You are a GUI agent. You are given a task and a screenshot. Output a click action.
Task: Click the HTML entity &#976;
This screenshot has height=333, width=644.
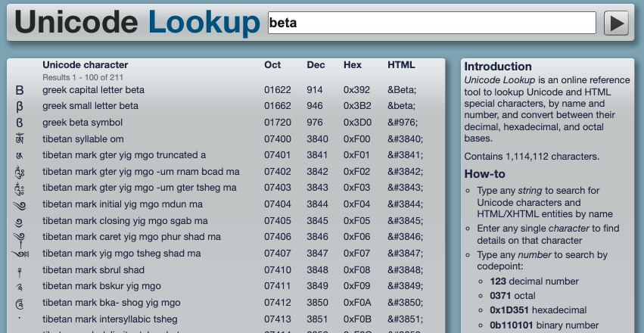click(x=403, y=123)
